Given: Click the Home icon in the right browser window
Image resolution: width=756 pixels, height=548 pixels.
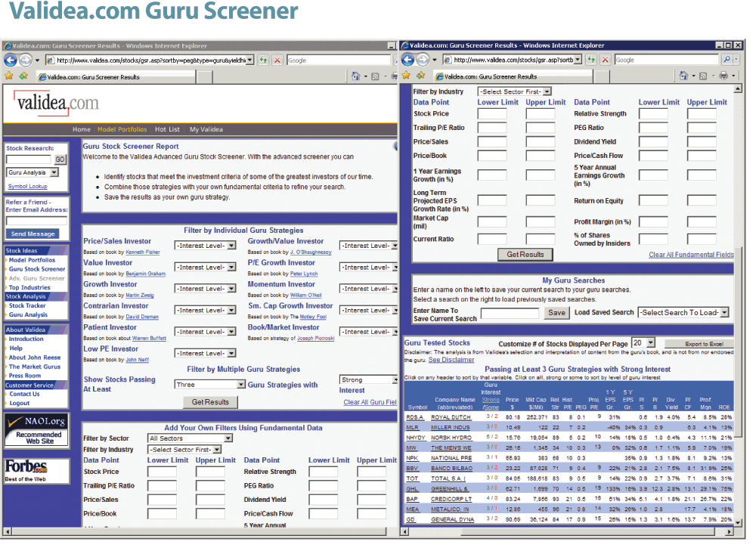Looking at the screenshot, I should point(684,76).
